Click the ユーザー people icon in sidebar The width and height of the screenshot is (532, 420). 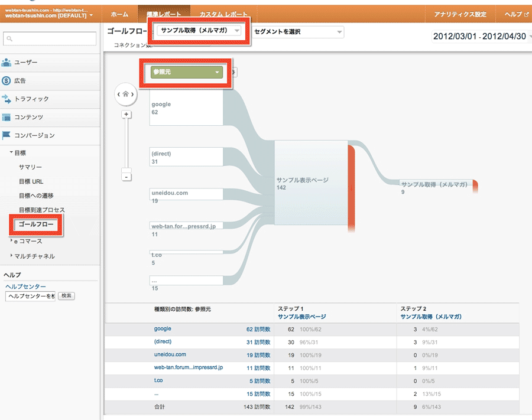click(x=7, y=62)
